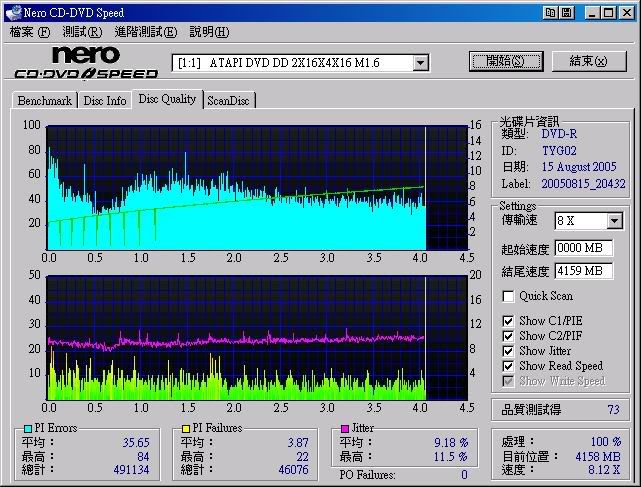Screen dimensions: 641x487
Task: Click the disc type value DVD-R
Action: pyautogui.click(x=559, y=134)
